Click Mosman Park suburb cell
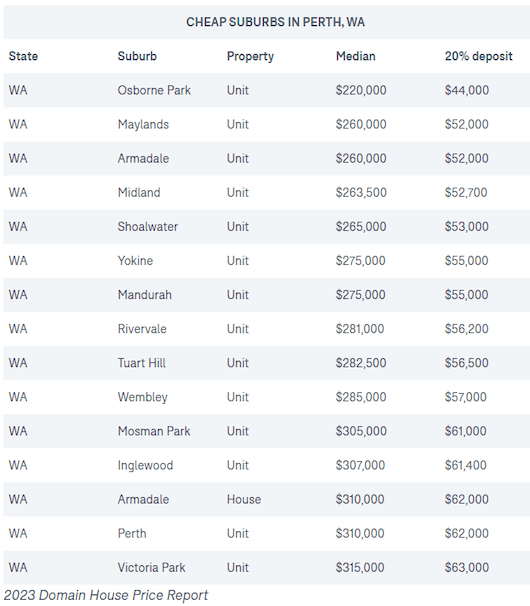530x606 pixels. point(154,431)
